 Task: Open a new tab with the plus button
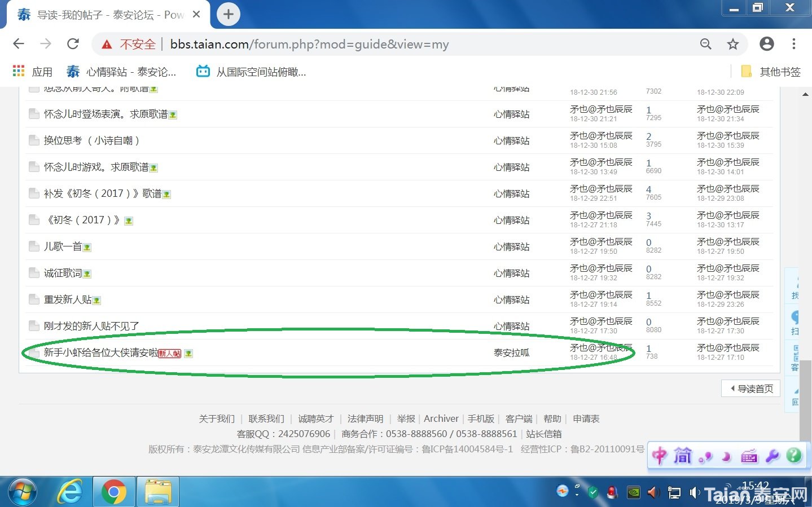(228, 14)
